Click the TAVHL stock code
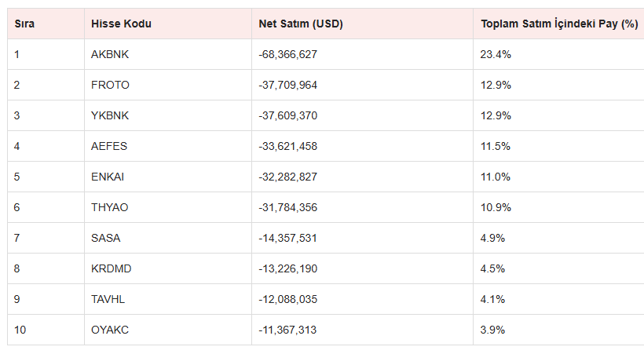 (x=108, y=299)
